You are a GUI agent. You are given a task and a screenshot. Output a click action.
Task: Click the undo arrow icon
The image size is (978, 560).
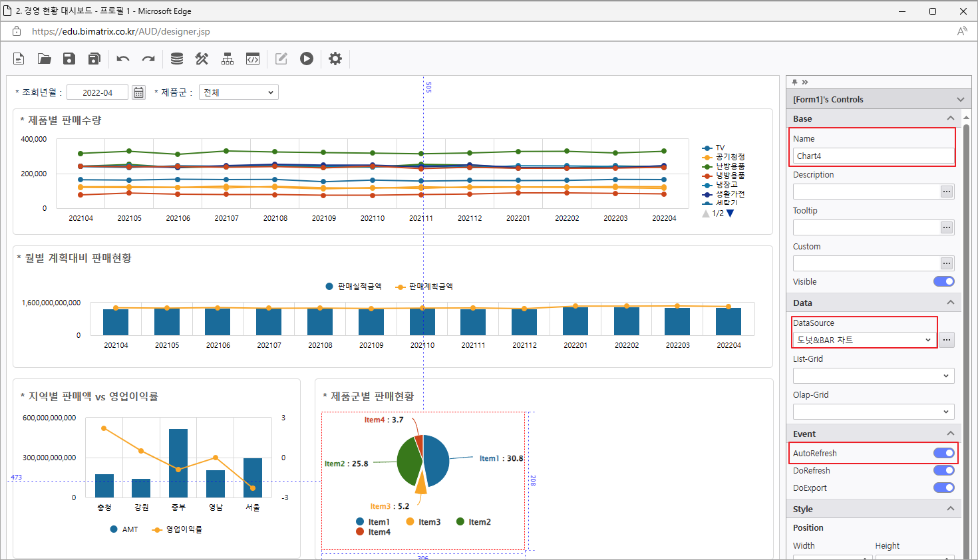tap(123, 59)
